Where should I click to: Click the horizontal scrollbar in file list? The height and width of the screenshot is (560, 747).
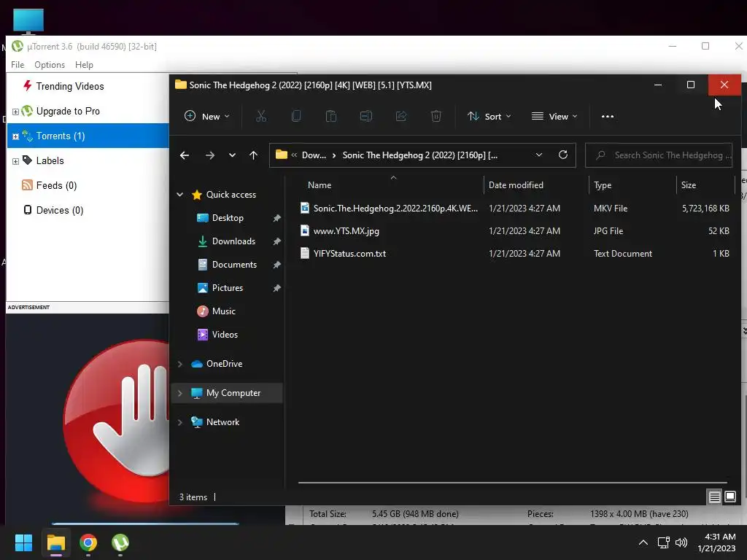tap(512, 483)
